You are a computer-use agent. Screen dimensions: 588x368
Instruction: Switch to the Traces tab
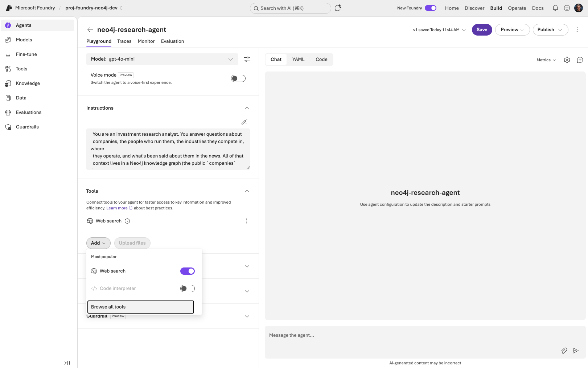(x=124, y=41)
